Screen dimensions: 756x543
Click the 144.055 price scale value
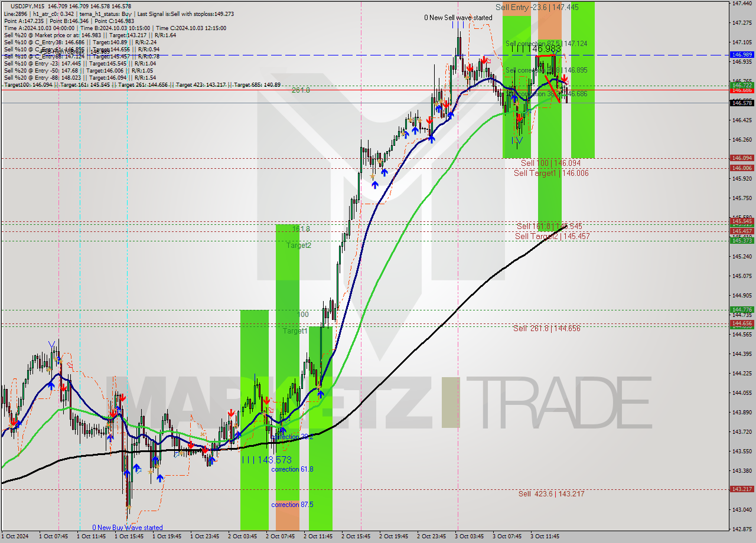(x=742, y=392)
